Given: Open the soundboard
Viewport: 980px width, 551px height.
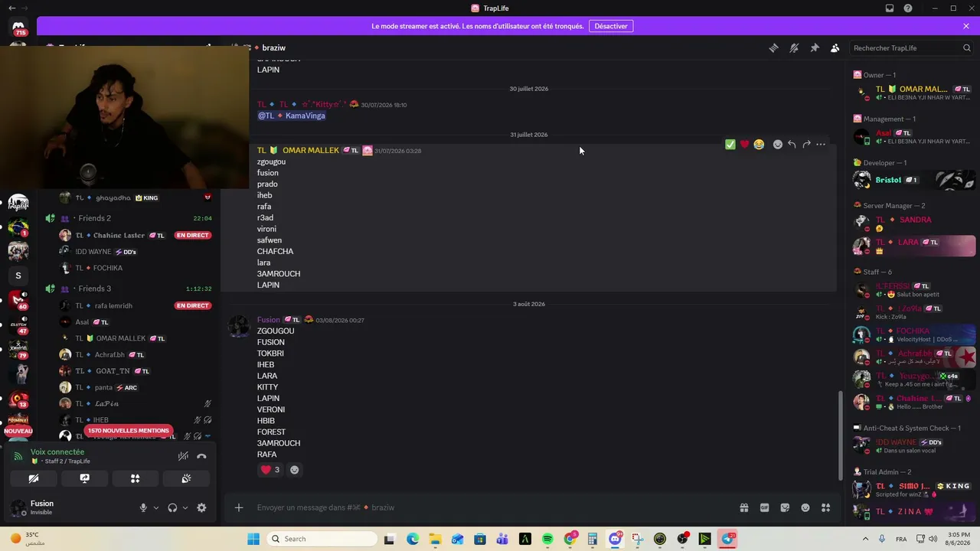Looking at the screenshot, I should (186, 478).
